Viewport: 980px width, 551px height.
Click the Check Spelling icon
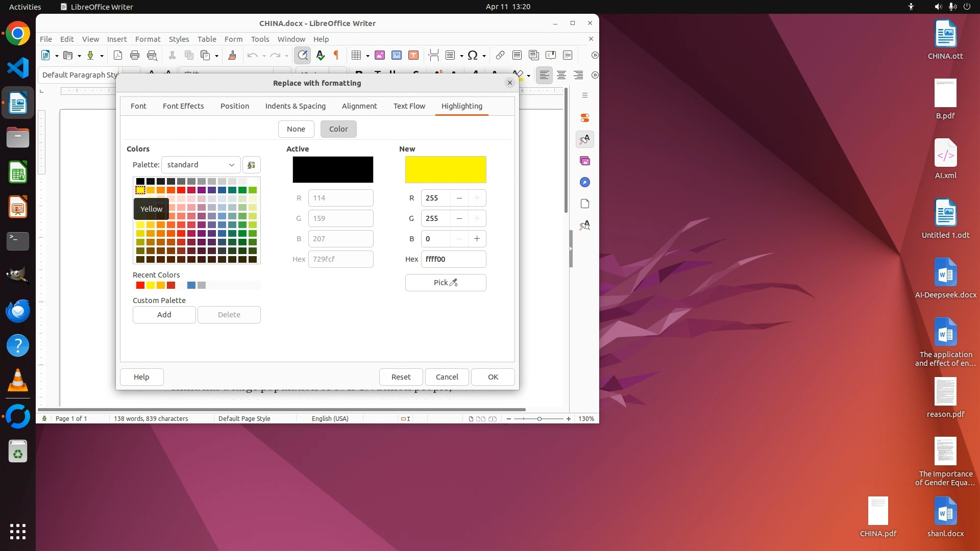[x=321, y=55]
